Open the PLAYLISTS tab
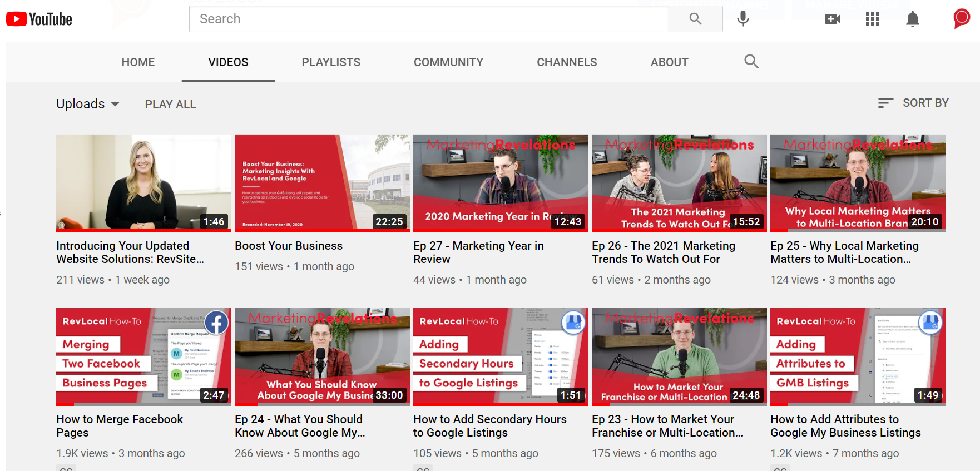 coord(331,62)
